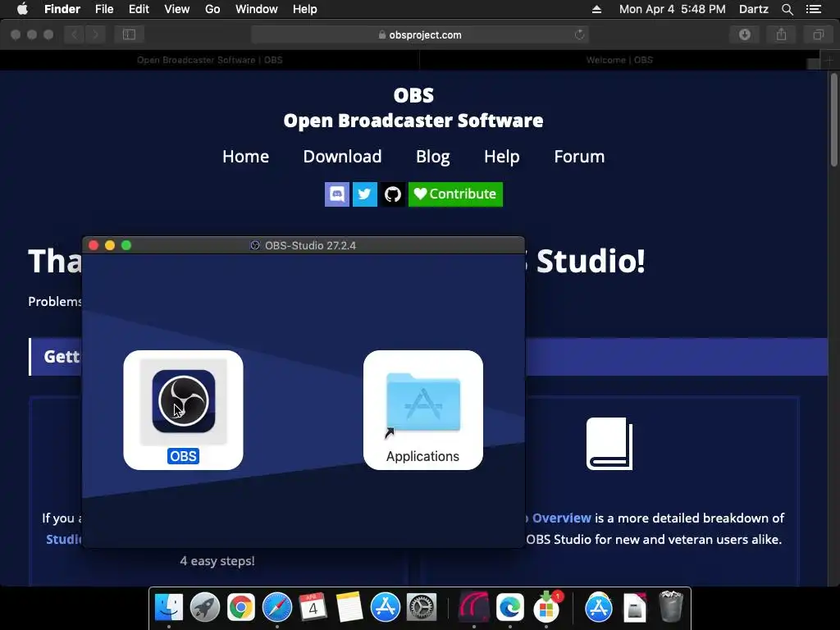Select the OBS app icon in the installer

point(183,401)
